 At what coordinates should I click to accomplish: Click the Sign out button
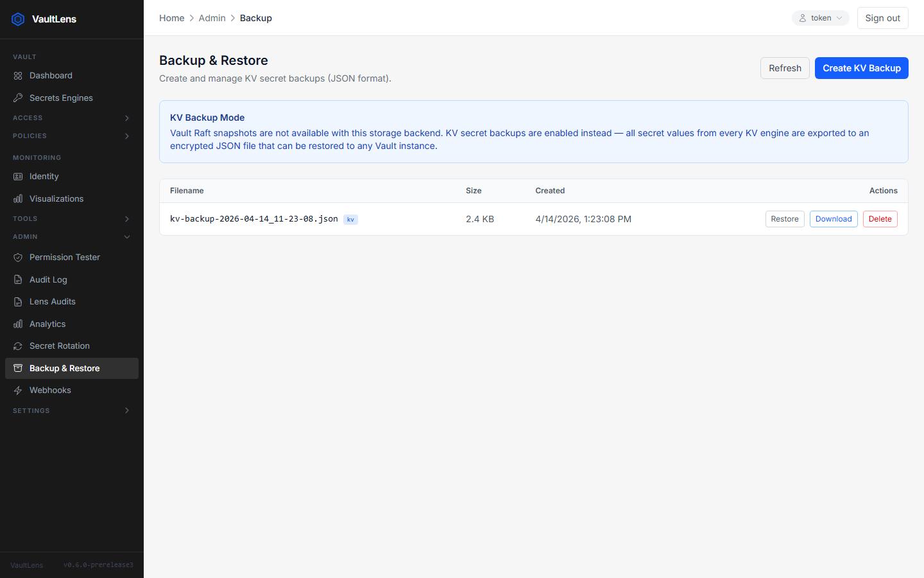coord(882,18)
